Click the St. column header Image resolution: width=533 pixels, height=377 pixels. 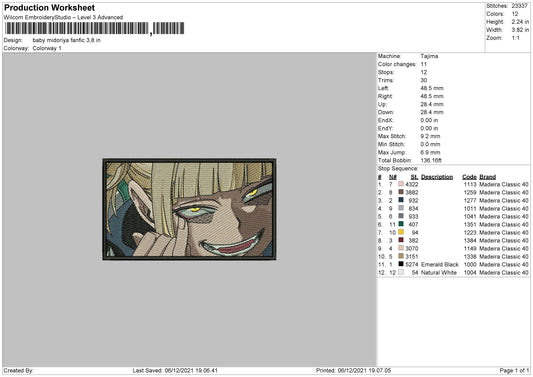(x=414, y=177)
